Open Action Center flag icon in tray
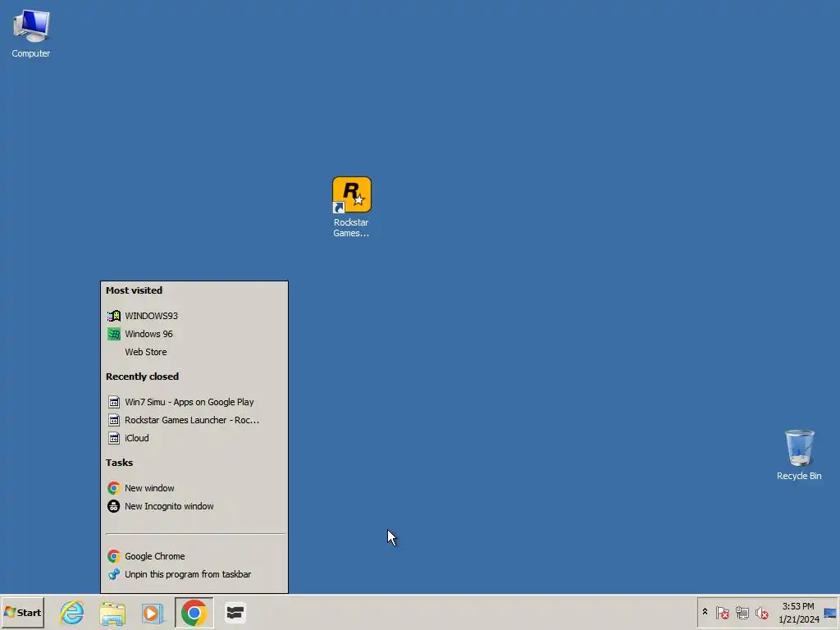Viewport: 840px width, 630px height. click(722, 612)
